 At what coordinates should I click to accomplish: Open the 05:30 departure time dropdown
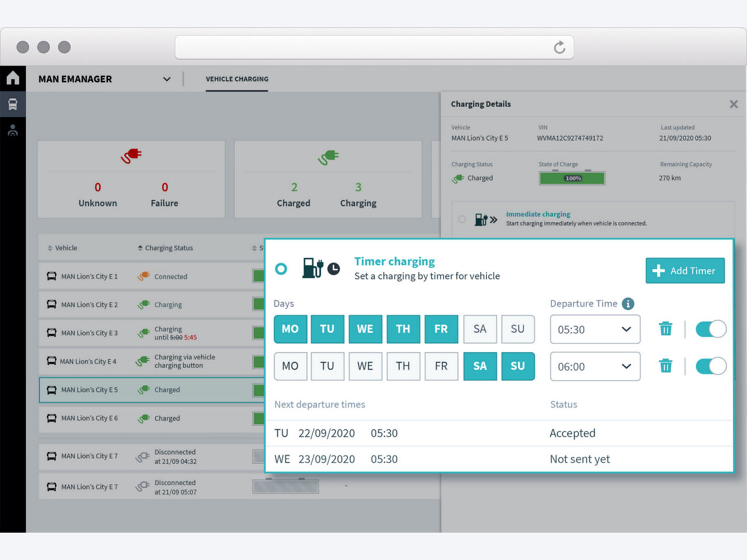(x=595, y=330)
